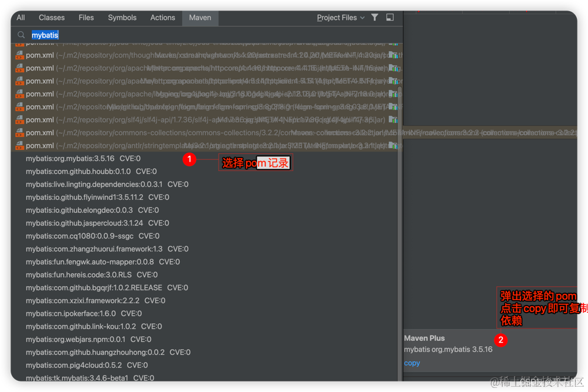Click the filter funnel icon
This screenshot has height=392, width=588.
pyautogui.click(x=375, y=17)
